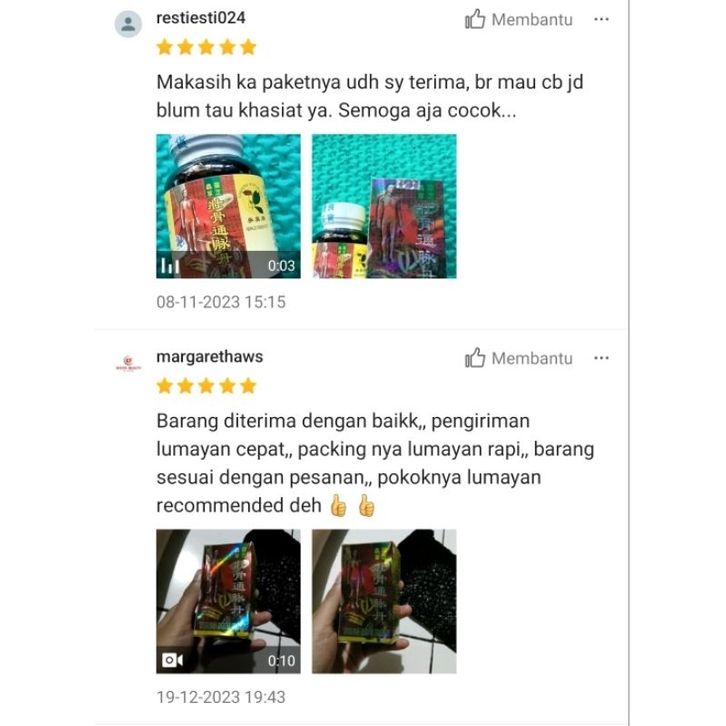Click the 19-12-2023 19:43 review timestamp
The height and width of the screenshot is (726, 726).
(x=221, y=697)
